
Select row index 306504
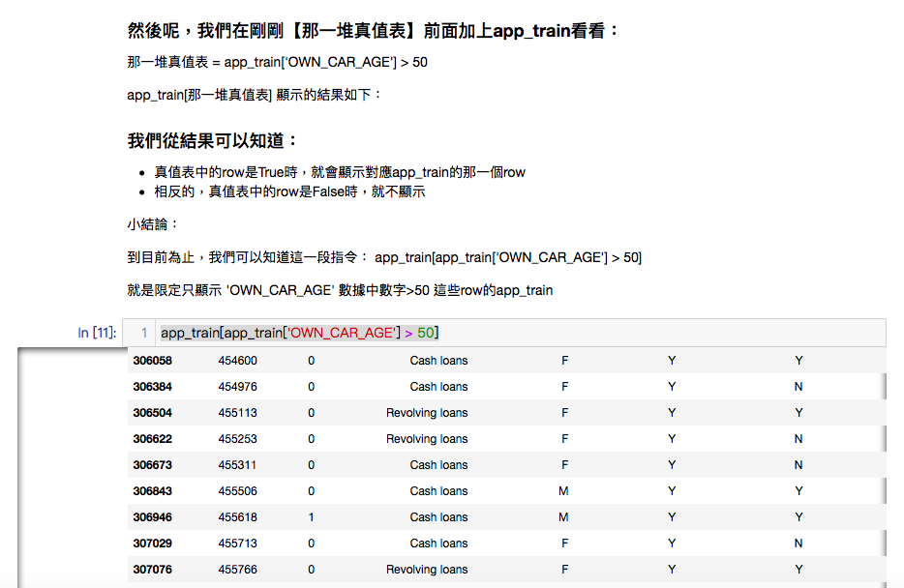(x=152, y=412)
